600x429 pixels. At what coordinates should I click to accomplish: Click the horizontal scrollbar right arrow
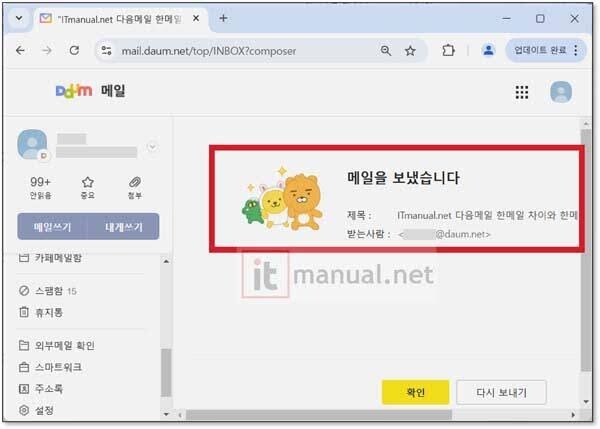[573, 415]
